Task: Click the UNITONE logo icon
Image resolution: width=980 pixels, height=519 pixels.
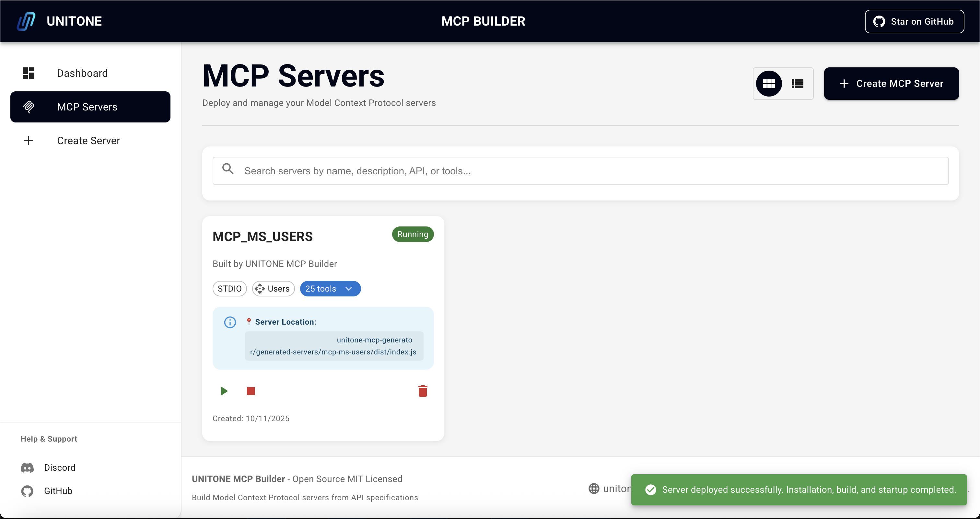Action: click(x=26, y=21)
